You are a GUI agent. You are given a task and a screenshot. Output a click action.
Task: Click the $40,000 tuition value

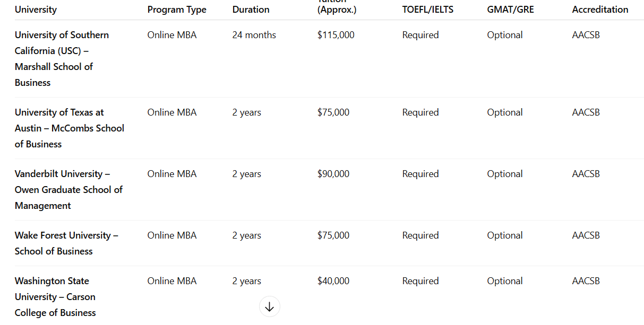point(333,281)
